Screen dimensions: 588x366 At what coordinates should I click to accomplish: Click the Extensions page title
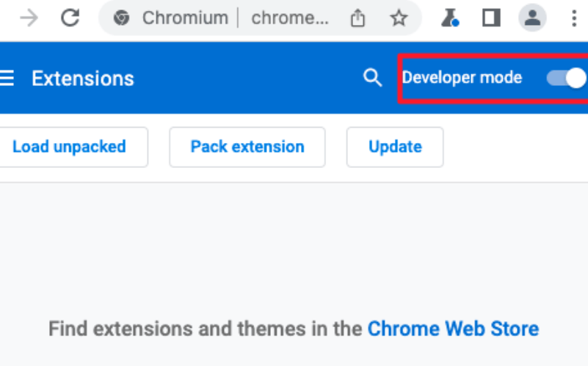point(83,78)
